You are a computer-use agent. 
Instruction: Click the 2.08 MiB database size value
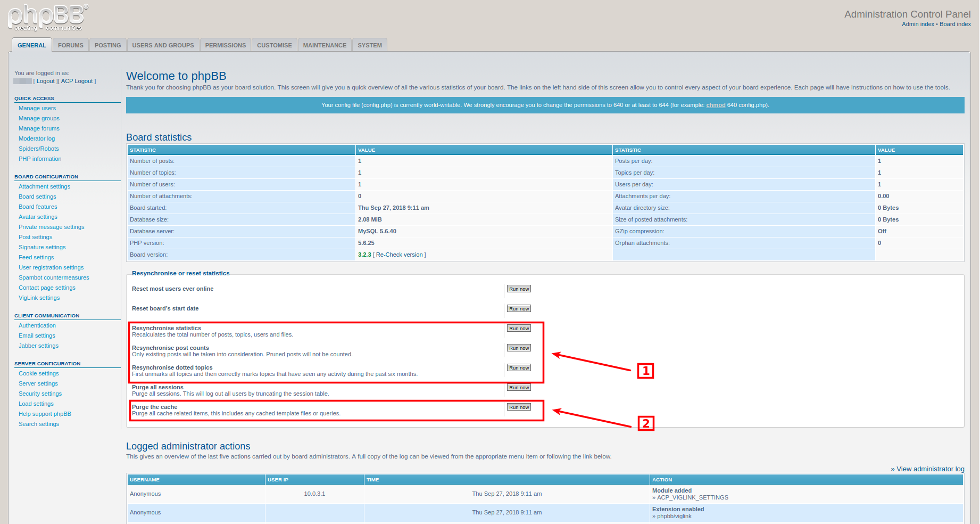pyautogui.click(x=370, y=219)
